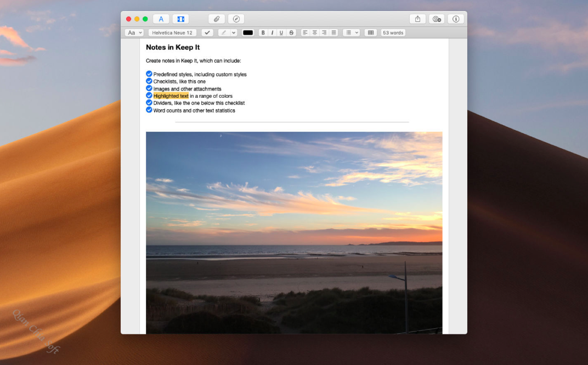Click the paperclip attachment icon
This screenshot has height=365, width=588.
216,19
